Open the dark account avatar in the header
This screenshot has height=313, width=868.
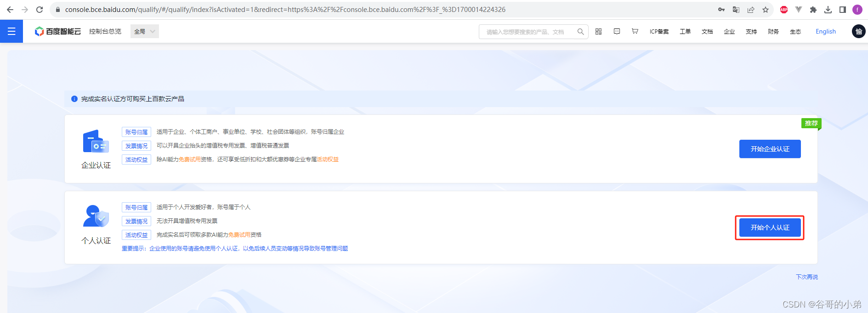[x=859, y=31]
